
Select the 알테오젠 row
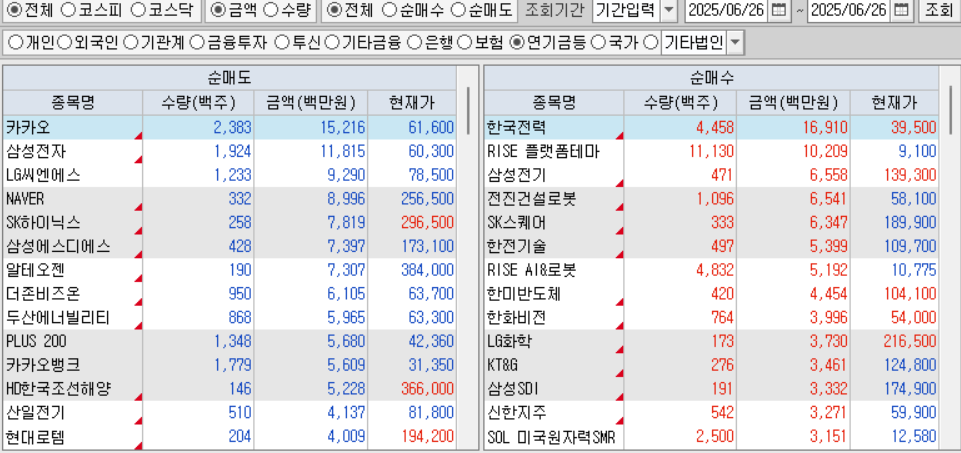[230, 270]
